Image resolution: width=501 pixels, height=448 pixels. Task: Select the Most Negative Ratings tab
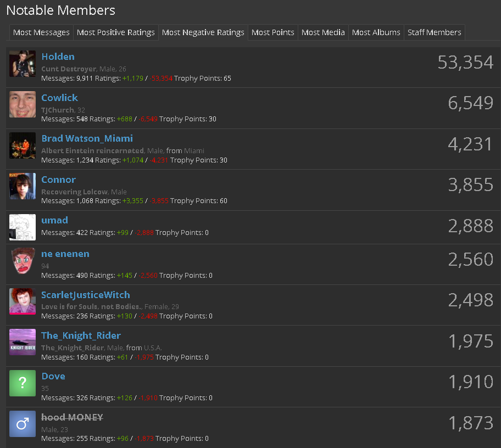203,32
